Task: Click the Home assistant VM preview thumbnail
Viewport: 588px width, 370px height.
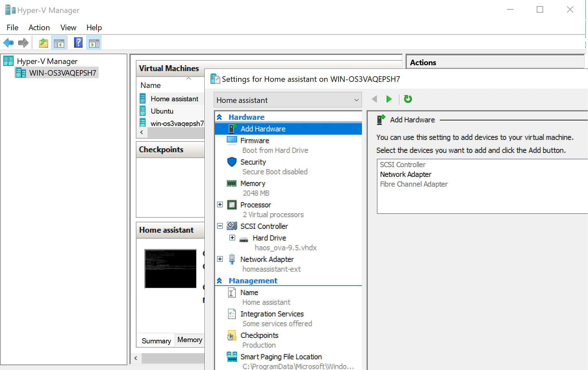Action: 171,269
